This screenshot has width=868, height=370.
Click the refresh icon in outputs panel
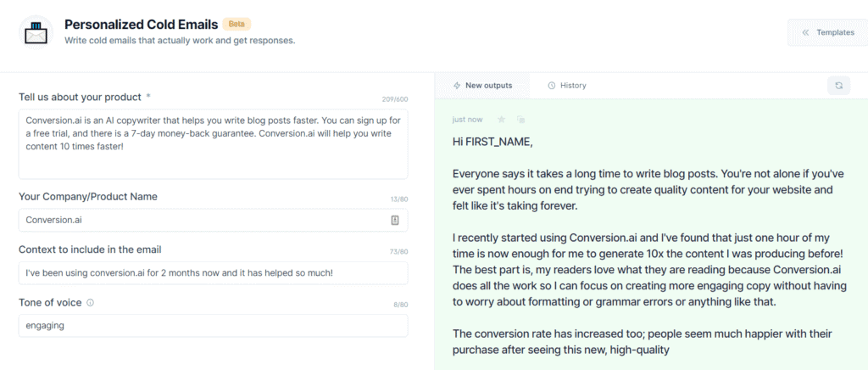coord(838,86)
